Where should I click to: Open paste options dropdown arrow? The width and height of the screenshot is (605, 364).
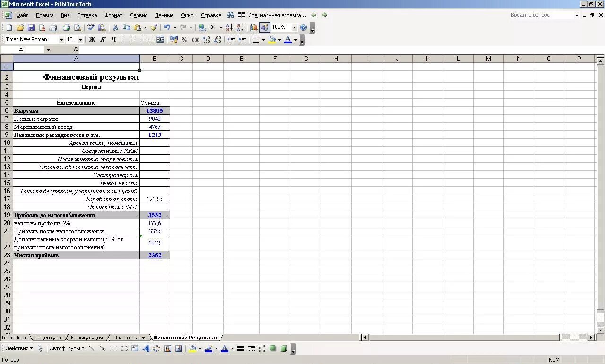pos(145,27)
